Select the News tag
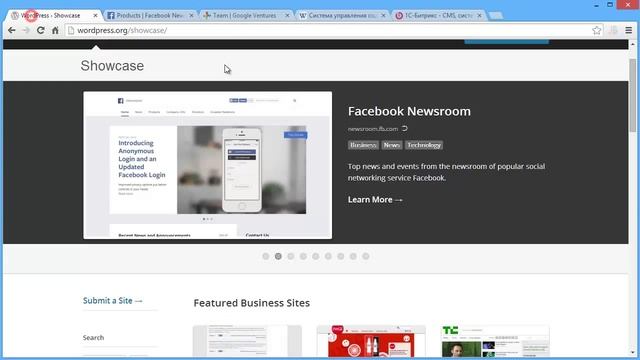 [x=391, y=145]
